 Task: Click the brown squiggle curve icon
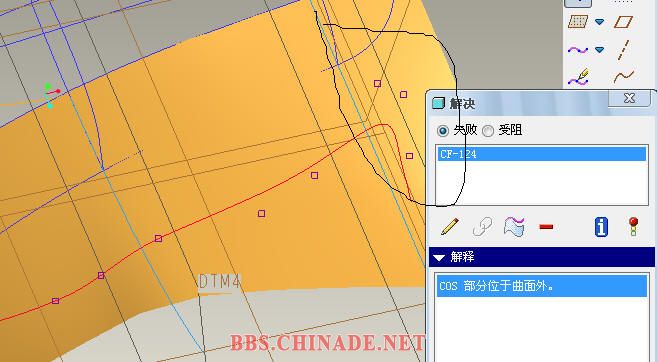click(624, 77)
